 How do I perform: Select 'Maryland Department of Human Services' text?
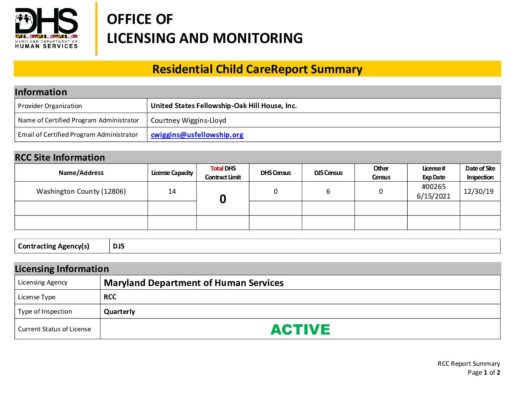(193, 283)
